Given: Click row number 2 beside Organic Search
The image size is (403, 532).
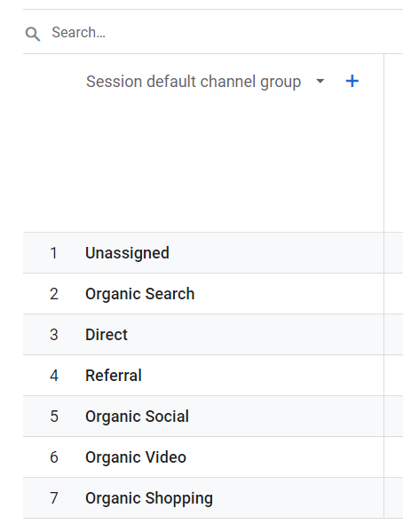Looking at the screenshot, I should point(54,294).
